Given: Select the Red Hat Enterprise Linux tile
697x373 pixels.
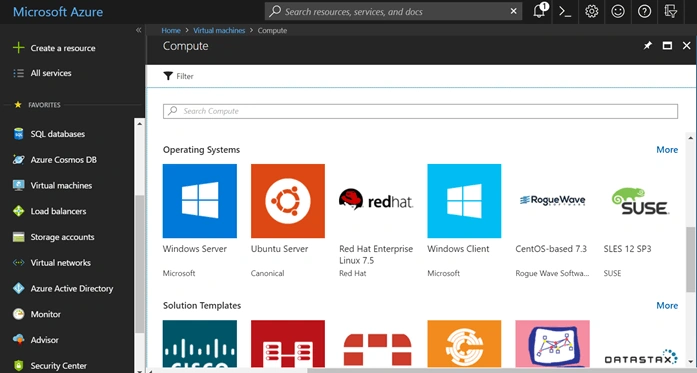Looking at the screenshot, I should tap(376, 201).
